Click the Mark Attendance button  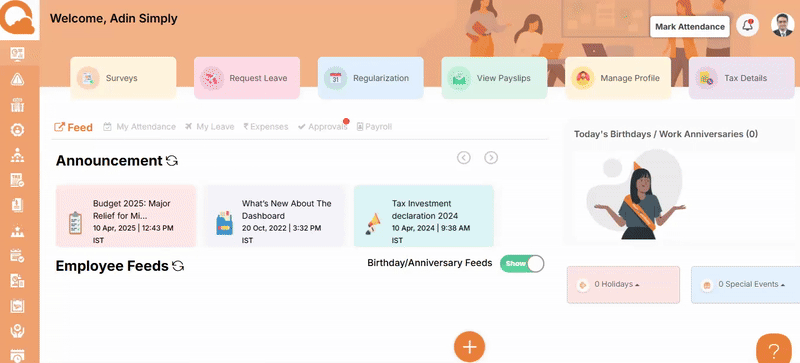click(x=690, y=27)
